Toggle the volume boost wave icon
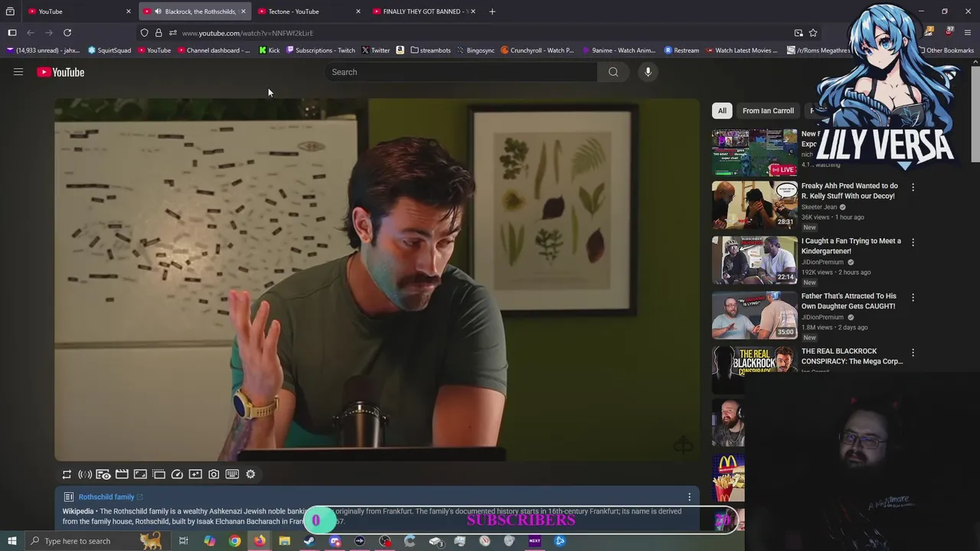980x551 pixels. click(x=85, y=474)
